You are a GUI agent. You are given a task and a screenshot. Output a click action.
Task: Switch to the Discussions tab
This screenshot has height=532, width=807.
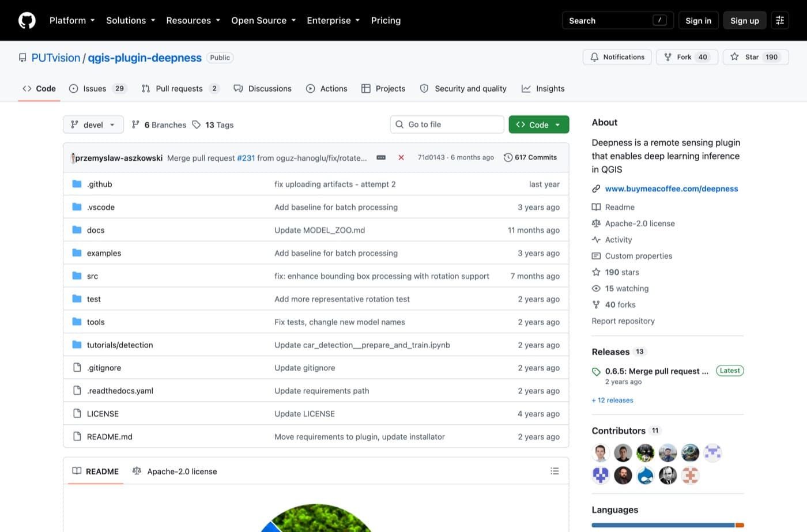coord(262,89)
